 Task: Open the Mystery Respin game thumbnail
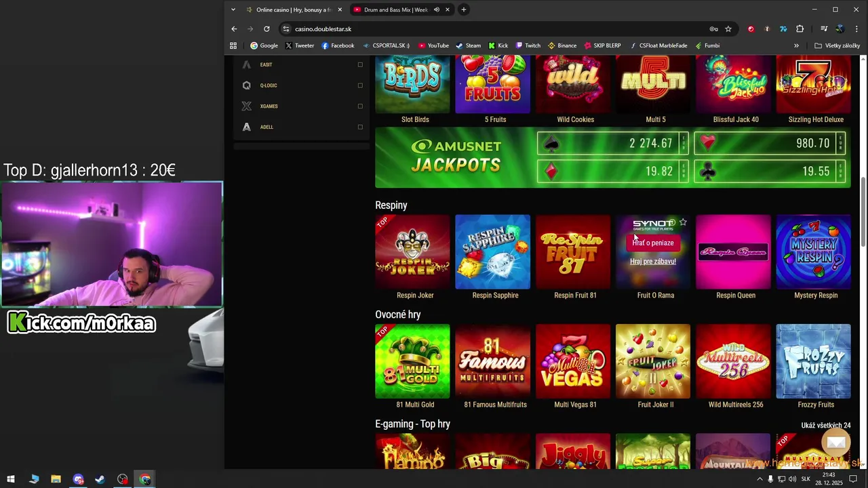[814, 252]
